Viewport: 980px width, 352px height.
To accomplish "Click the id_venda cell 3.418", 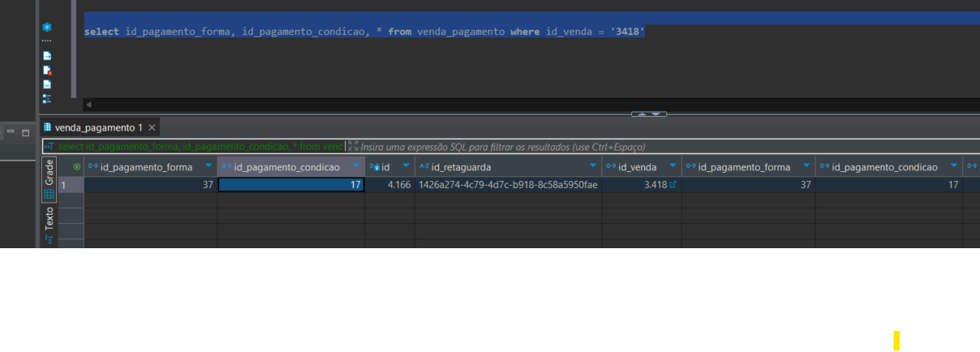I will point(641,185).
